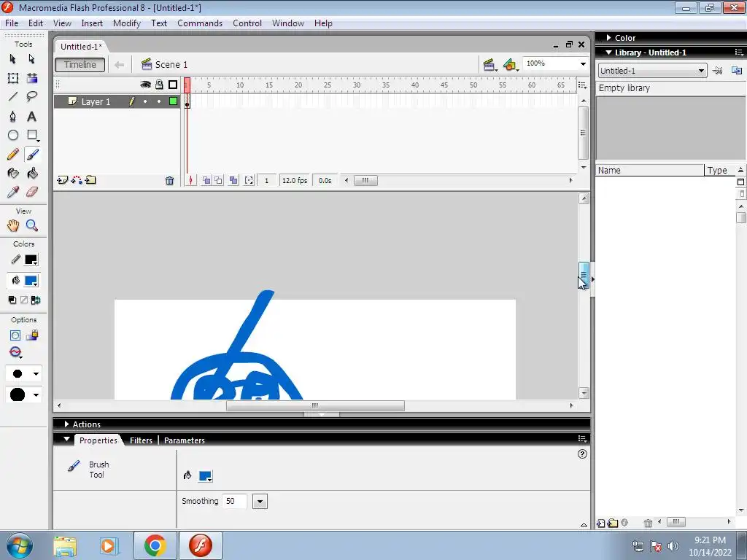
Task: Select the Subselection tool
Action: click(32, 59)
